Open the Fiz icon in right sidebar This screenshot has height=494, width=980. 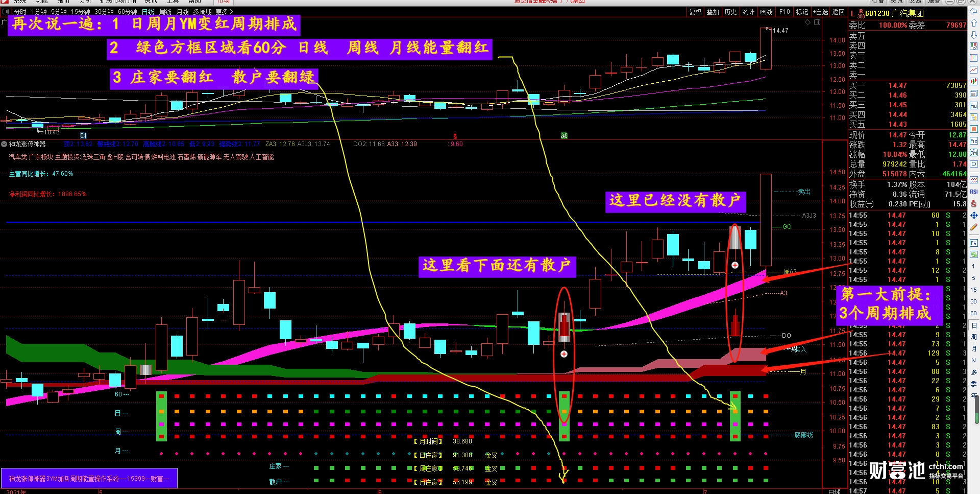tap(974, 140)
